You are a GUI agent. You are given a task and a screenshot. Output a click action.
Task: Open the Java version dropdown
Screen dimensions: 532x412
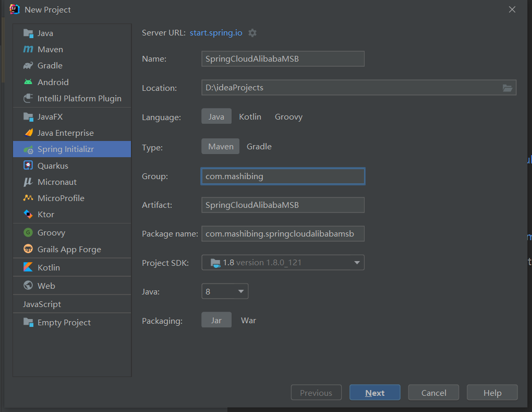tap(225, 291)
